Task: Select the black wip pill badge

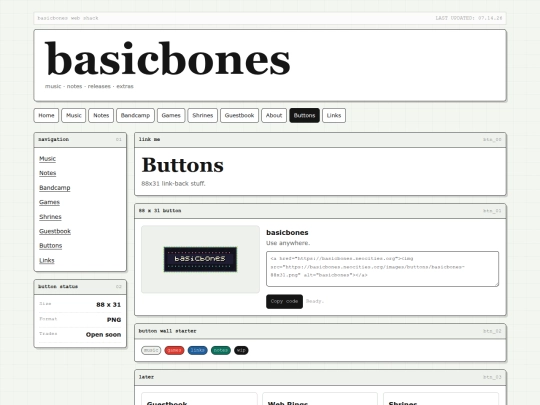Action: pyautogui.click(x=241, y=350)
